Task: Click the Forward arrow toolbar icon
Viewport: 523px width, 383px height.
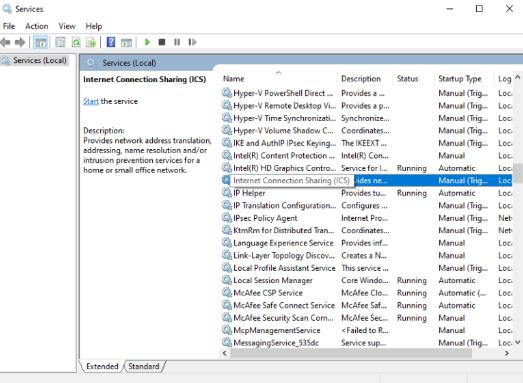Action: tap(20, 42)
